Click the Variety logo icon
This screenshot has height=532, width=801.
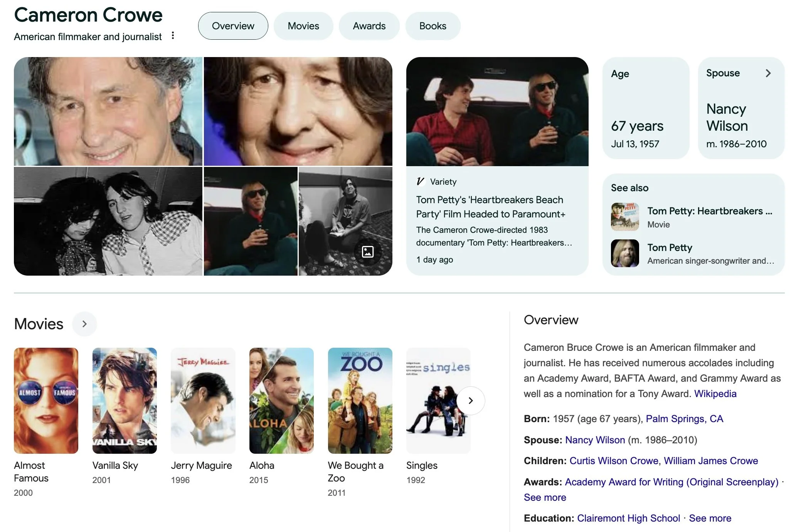point(421,182)
